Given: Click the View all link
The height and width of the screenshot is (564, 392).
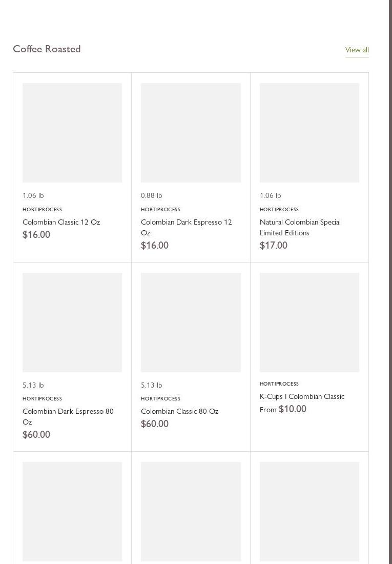Looking at the screenshot, I should 357,50.
